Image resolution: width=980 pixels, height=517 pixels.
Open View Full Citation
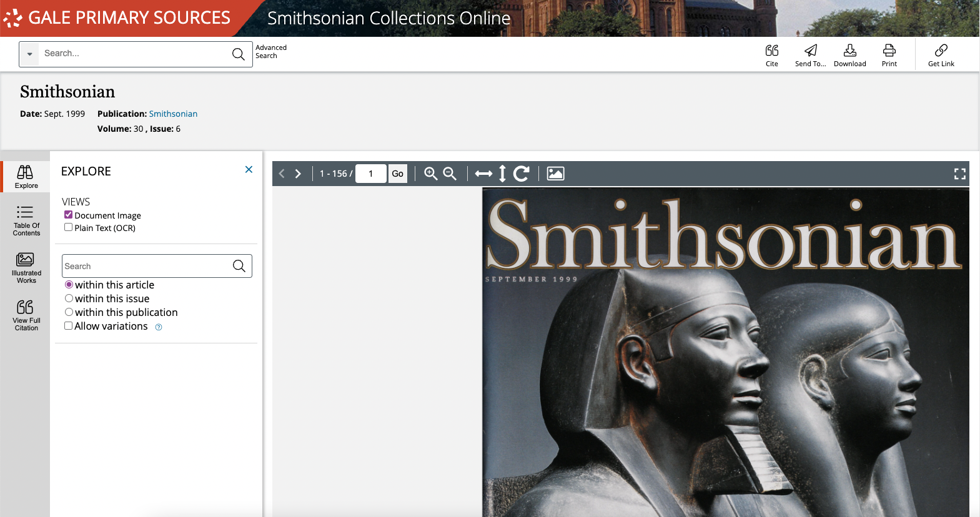(26, 315)
